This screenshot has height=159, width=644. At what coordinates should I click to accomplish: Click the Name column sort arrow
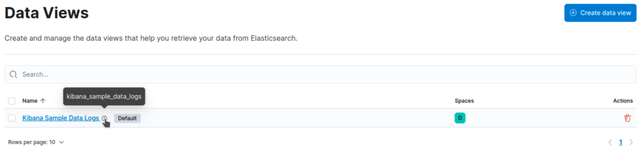click(43, 101)
